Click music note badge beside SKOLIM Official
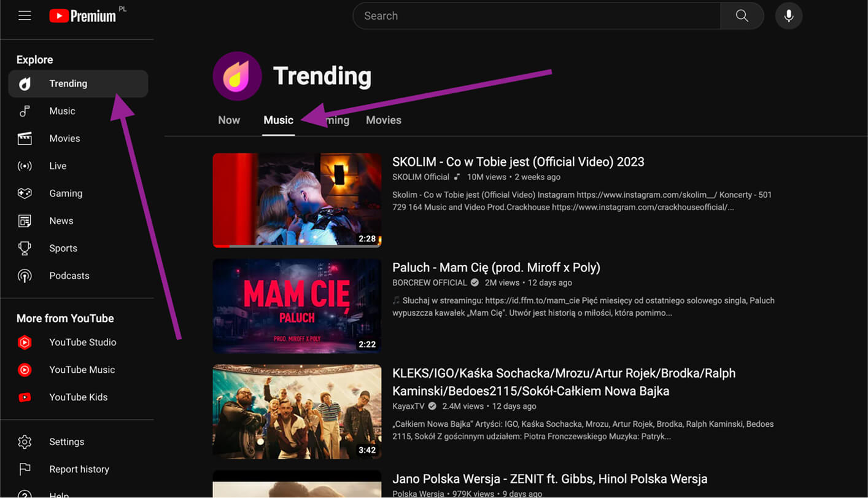The width and height of the screenshot is (868, 498). coord(456,177)
